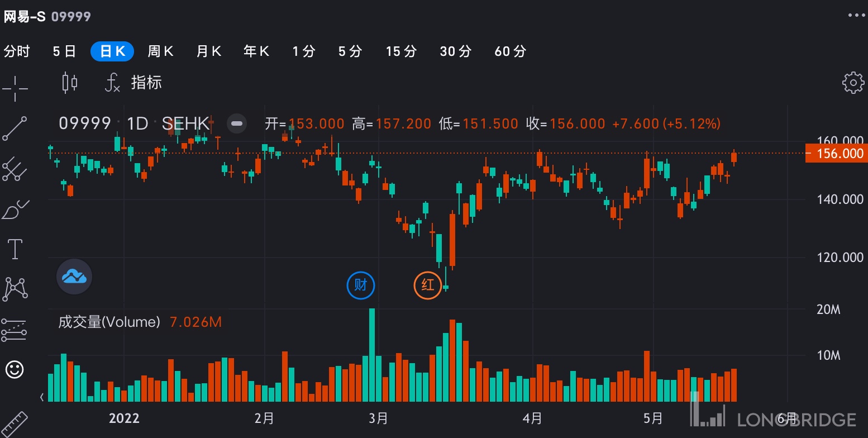Click the 7.026M volume value

pyautogui.click(x=195, y=322)
